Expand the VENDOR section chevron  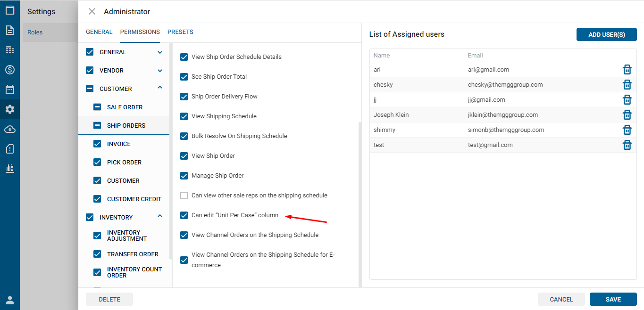(x=160, y=71)
